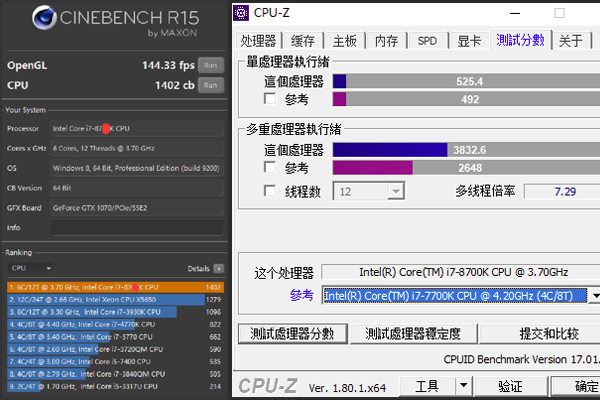Switch to the SPD tab
The image size is (600, 400).
(x=427, y=41)
